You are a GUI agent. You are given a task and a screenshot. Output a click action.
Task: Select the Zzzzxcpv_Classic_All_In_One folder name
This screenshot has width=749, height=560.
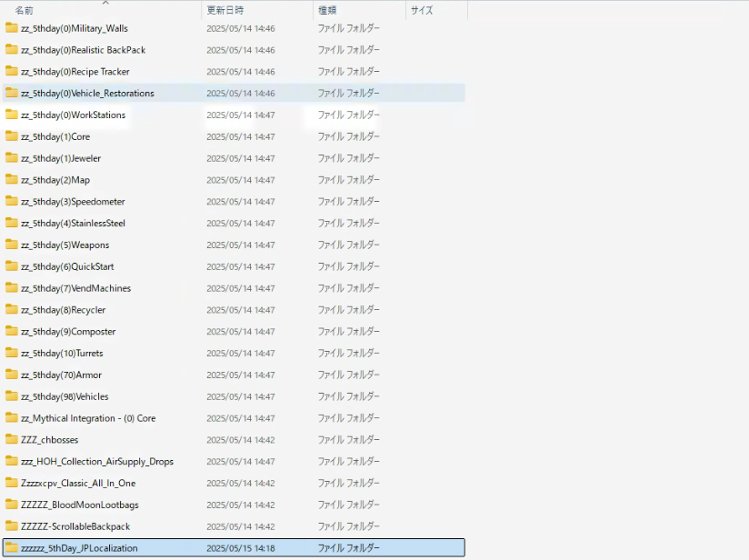78,483
